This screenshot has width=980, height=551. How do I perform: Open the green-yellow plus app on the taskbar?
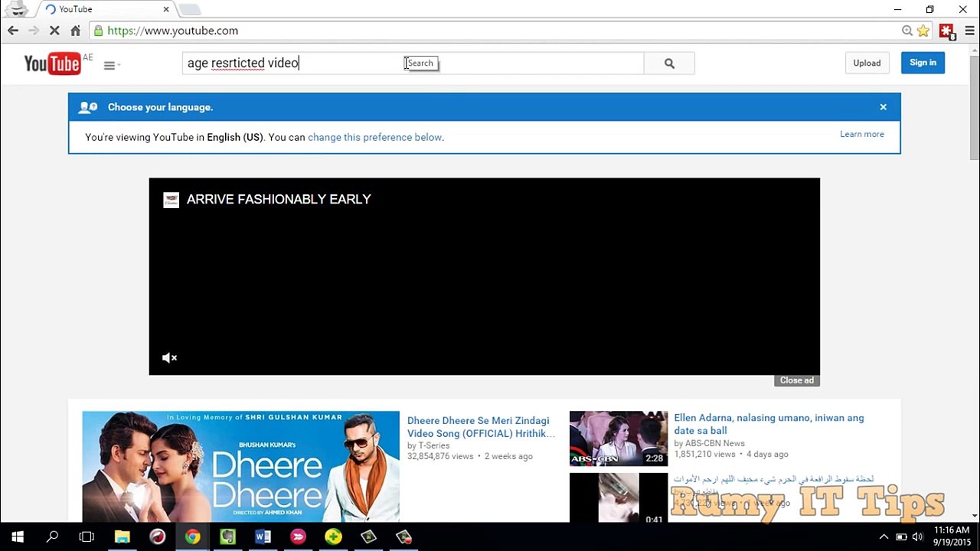coord(333,536)
